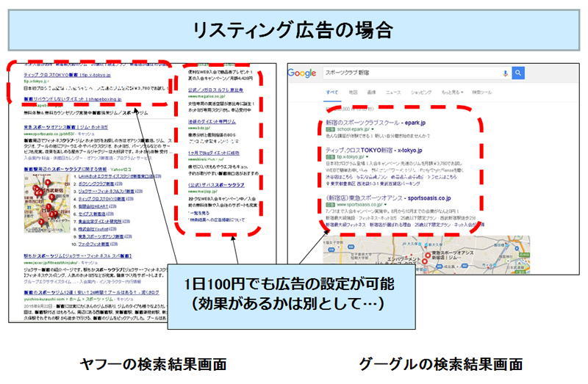The height and width of the screenshot is (384, 588).
Task: Click the blue magnifier search button
Action: [518, 73]
